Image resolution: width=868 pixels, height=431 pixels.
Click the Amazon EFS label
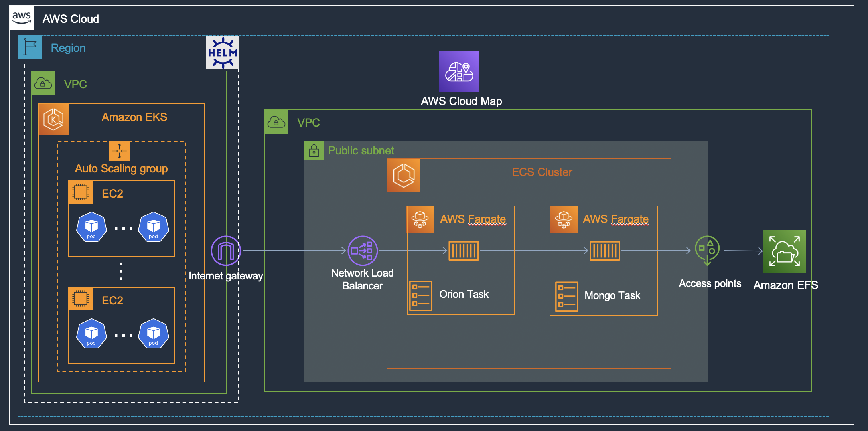pos(785,285)
